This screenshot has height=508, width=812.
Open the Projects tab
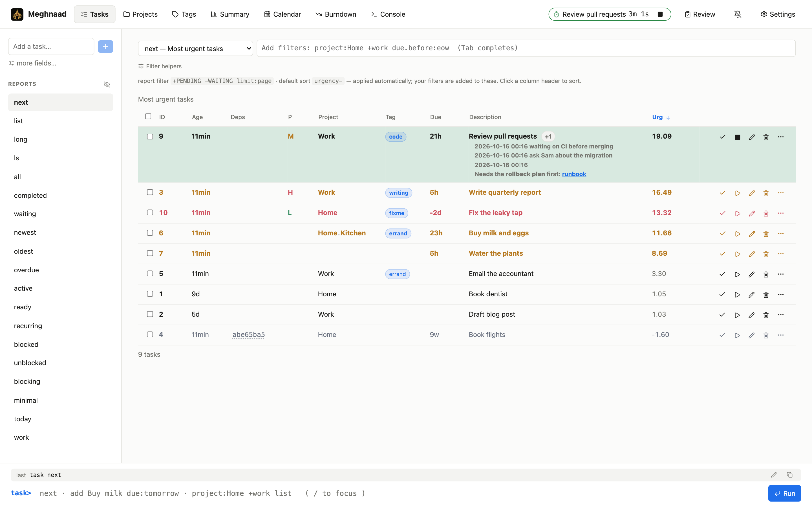(x=140, y=14)
